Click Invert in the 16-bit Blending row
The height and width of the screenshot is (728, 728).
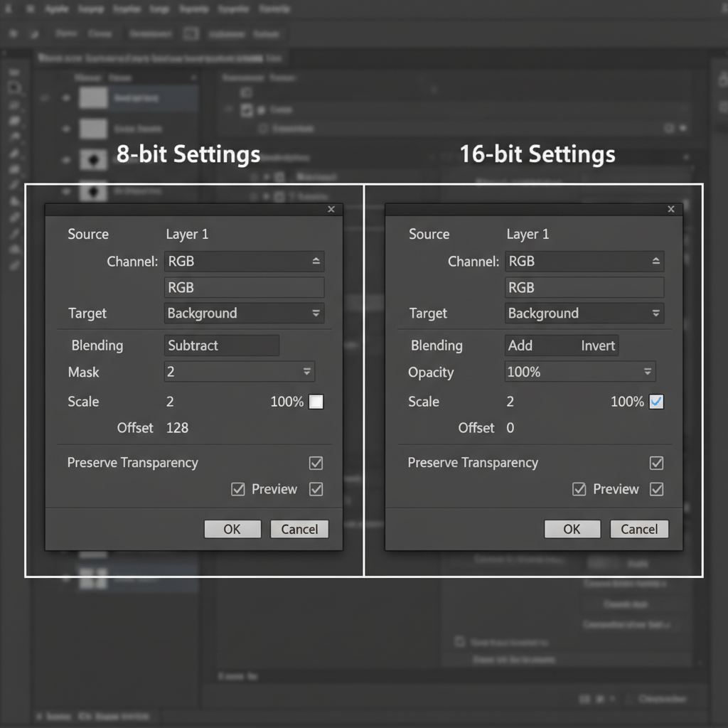tap(598, 346)
